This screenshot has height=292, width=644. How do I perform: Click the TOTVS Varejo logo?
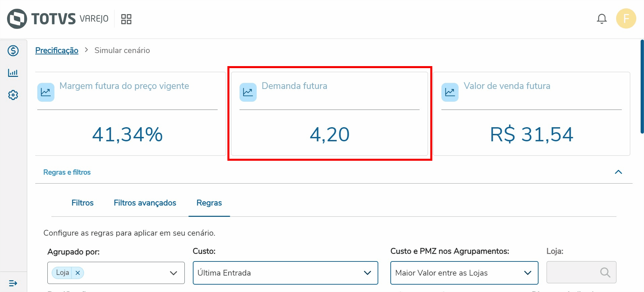pos(58,19)
